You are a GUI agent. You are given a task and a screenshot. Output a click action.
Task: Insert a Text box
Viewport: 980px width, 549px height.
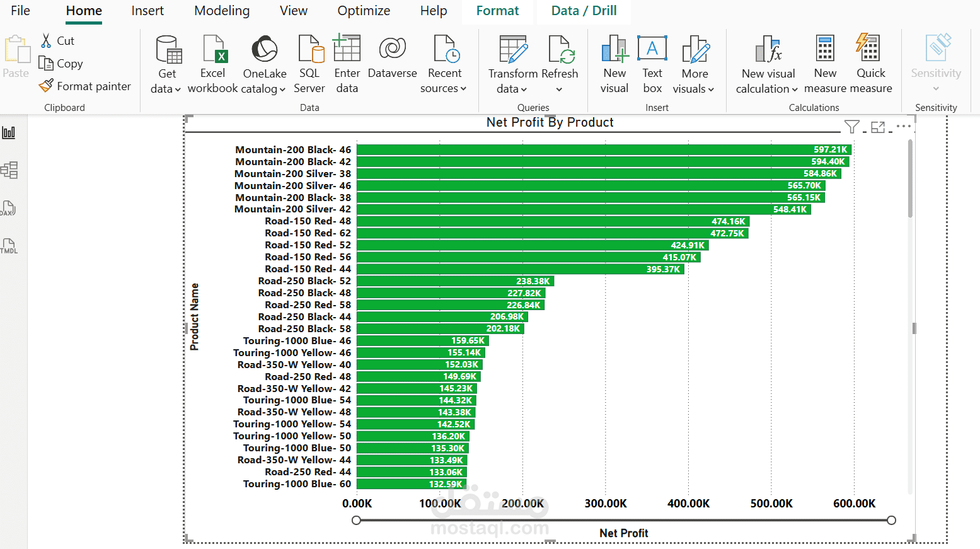coord(652,64)
